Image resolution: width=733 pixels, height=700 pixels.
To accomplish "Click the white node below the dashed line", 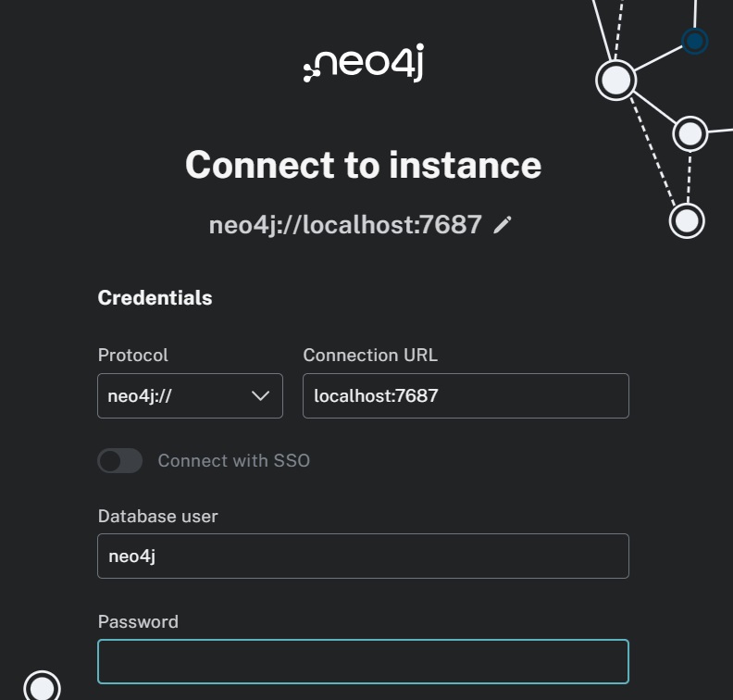I will (x=687, y=220).
